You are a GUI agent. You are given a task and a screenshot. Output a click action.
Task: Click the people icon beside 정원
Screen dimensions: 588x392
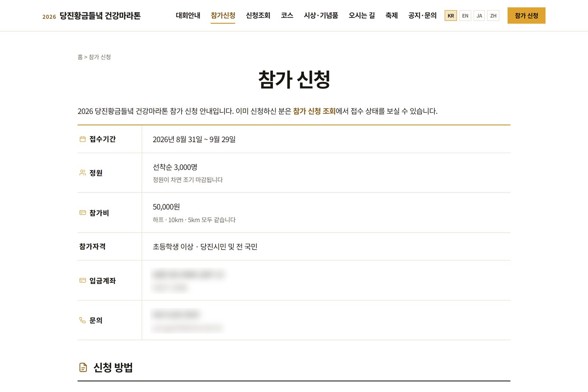click(83, 173)
